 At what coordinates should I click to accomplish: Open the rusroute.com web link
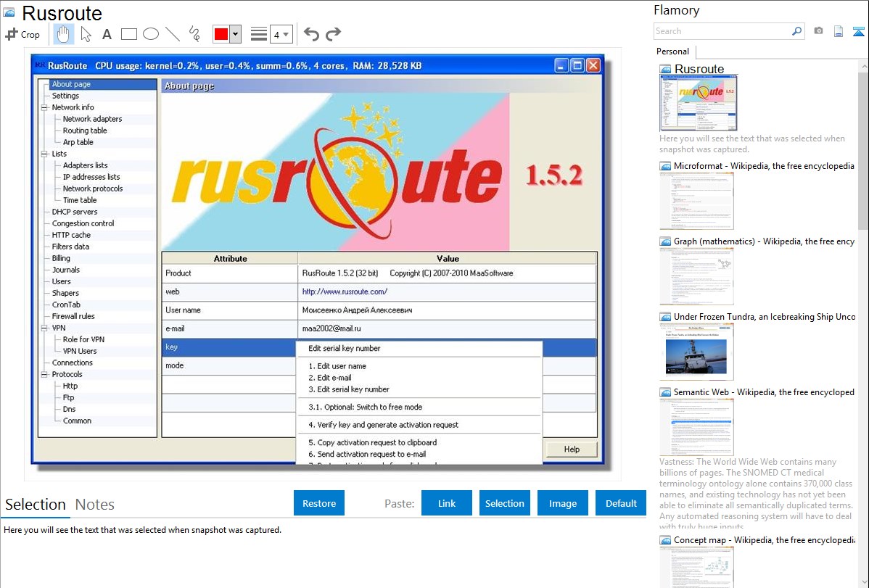coord(345,291)
